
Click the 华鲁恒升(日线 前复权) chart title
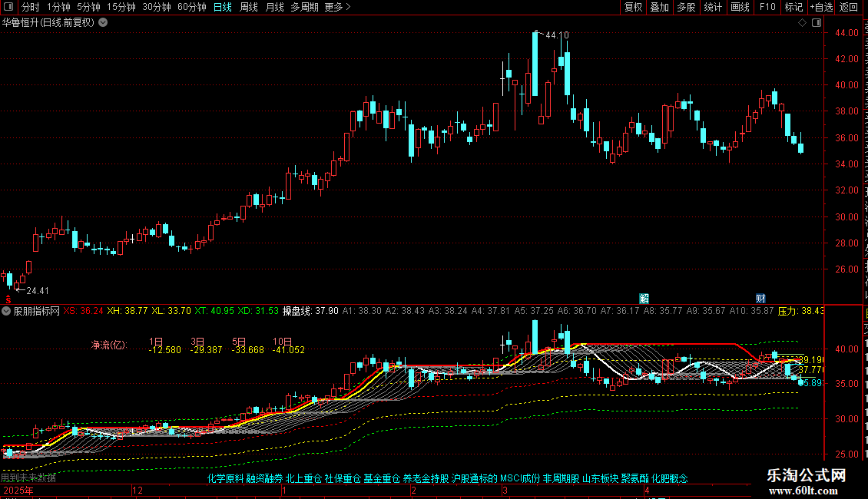click(x=48, y=23)
